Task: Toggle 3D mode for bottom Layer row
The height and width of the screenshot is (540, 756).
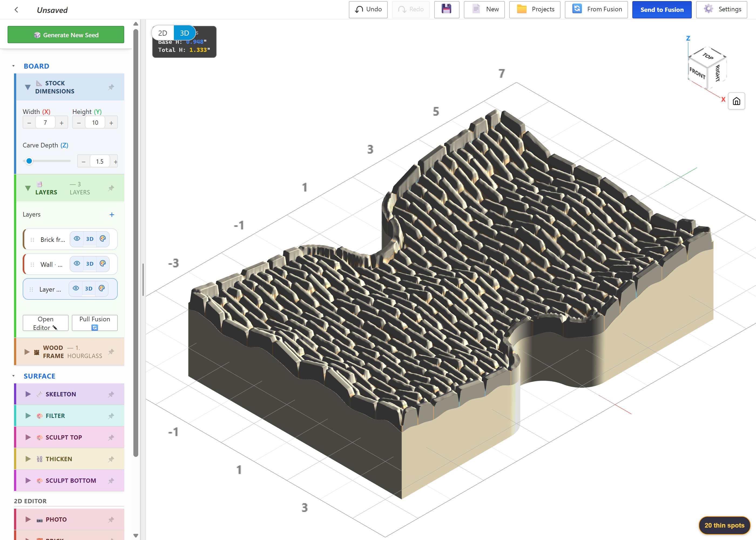Action: tap(89, 289)
